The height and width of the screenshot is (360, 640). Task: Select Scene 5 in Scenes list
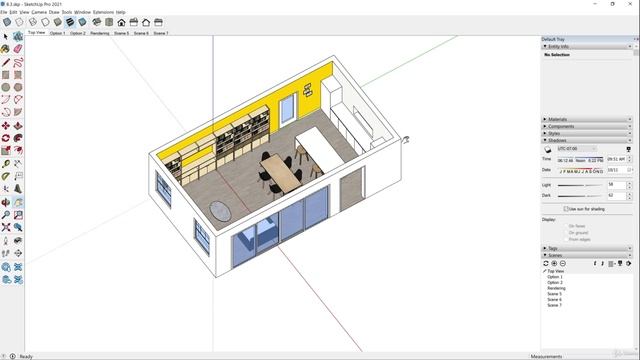tap(554, 294)
